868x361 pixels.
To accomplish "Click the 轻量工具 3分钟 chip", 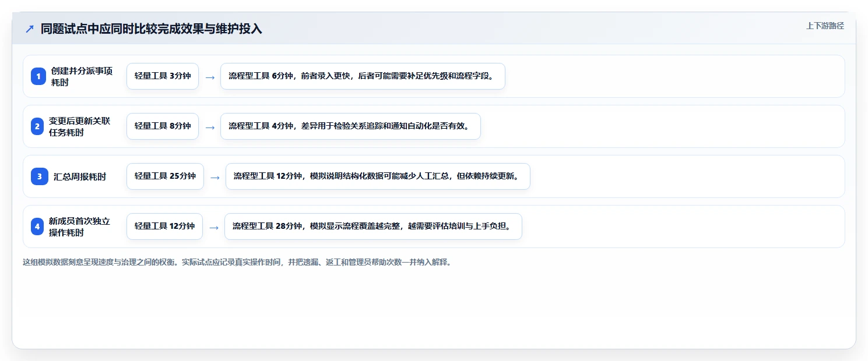I will point(163,76).
